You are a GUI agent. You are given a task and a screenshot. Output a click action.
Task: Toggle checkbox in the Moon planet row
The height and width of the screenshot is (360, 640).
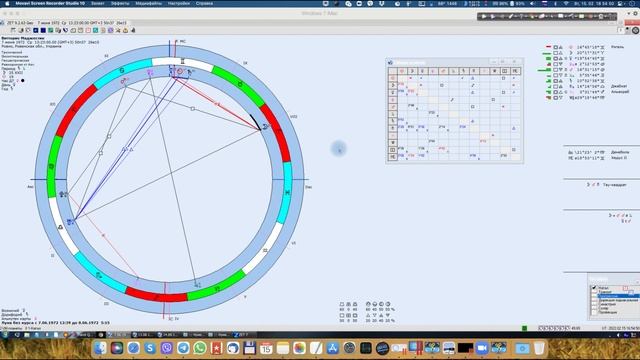pyautogui.click(x=555, y=53)
